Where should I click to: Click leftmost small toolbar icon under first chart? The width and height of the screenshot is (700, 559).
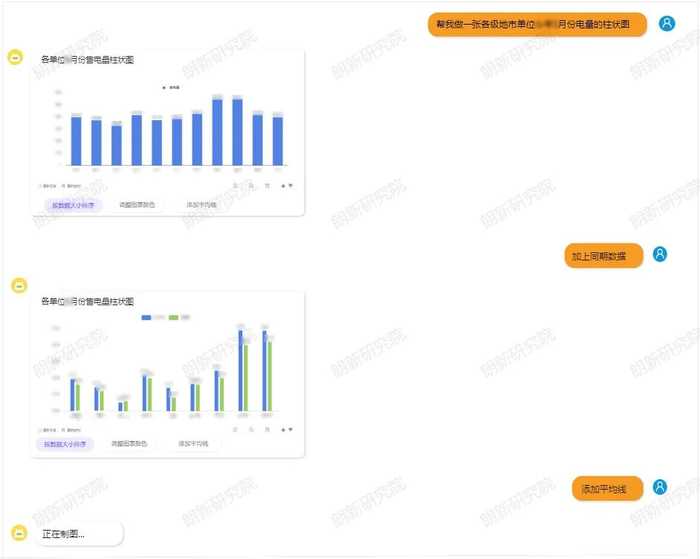click(237, 185)
